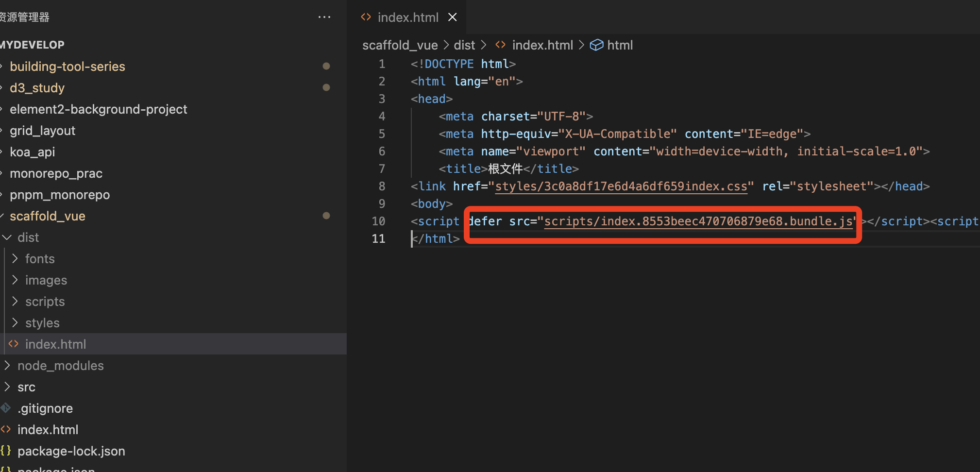Click the X-UA-Compatible meta line
This screenshot has width=980, height=472.
625,134
